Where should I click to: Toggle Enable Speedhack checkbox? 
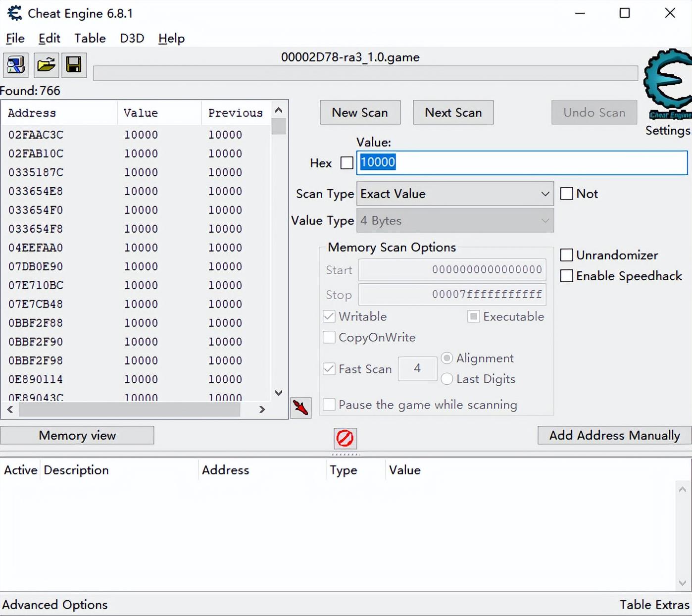click(566, 276)
